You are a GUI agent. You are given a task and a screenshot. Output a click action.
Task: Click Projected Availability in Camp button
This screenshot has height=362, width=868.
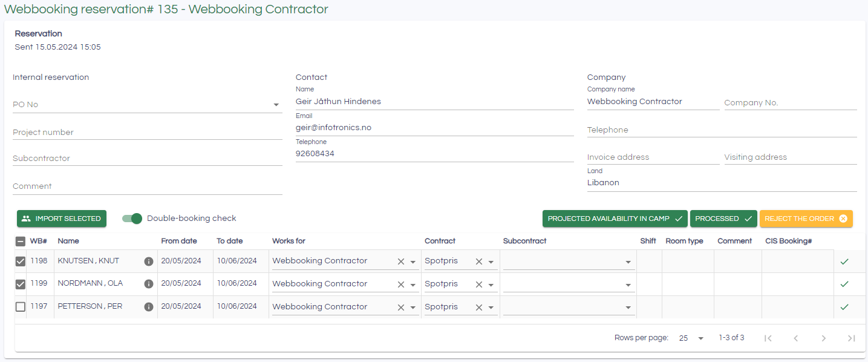coord(615,219)
